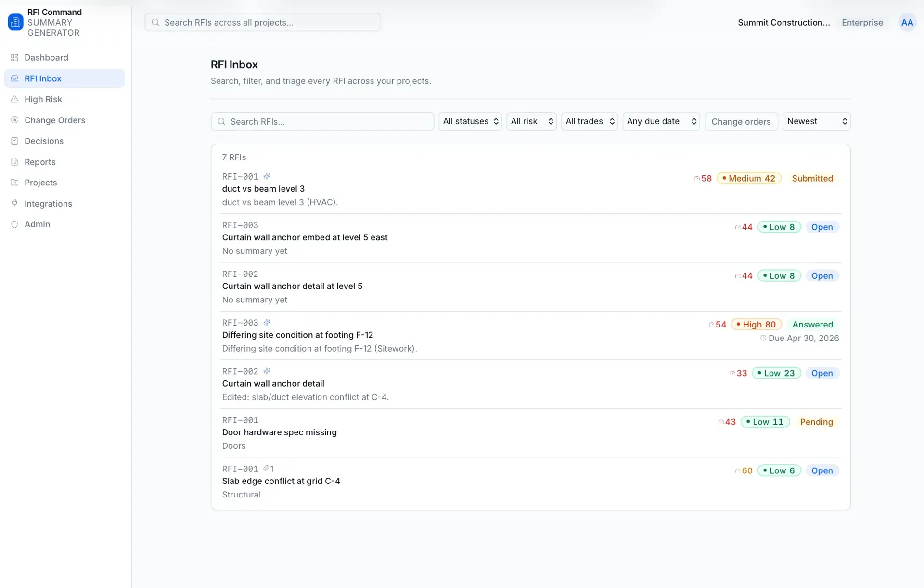Click the Projects folder icon
The image size is (924, 588).
[x=14, y=183]
